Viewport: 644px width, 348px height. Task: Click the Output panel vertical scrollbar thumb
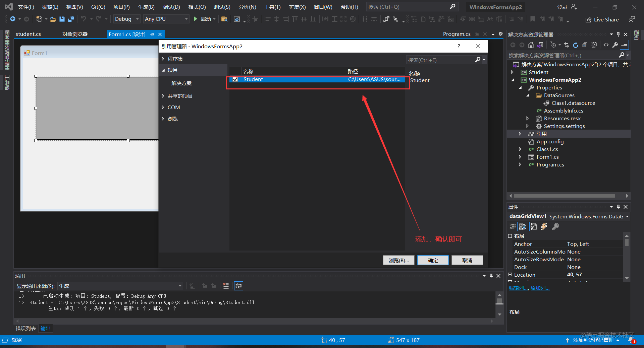[499, 301]
